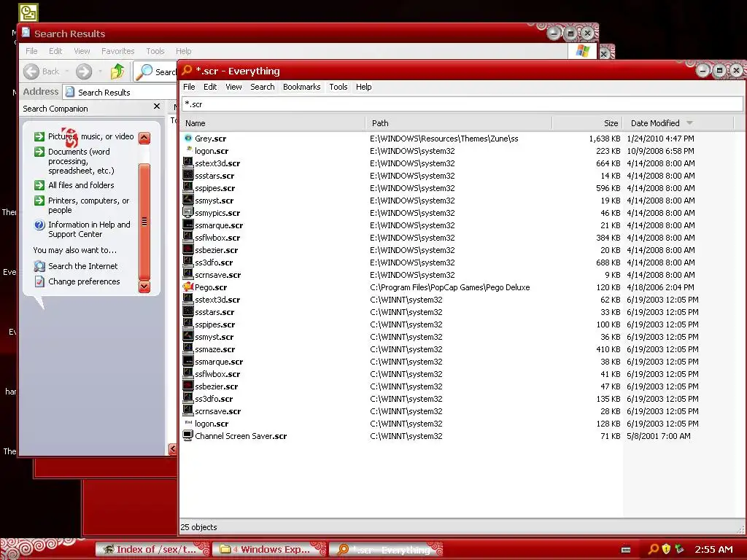Click the Up folder icon in Search Results toolbar
747x560 pixels.
tap(117, 71)
